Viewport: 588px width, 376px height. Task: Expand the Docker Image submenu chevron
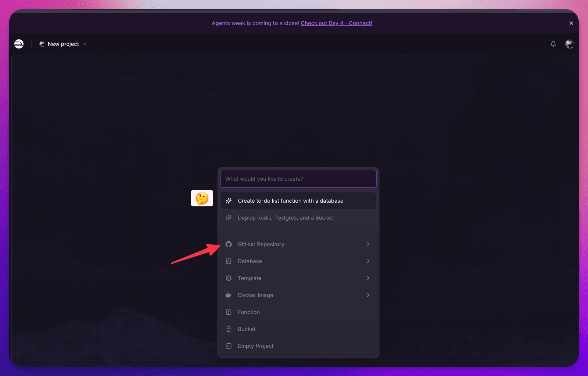(368, 295)
